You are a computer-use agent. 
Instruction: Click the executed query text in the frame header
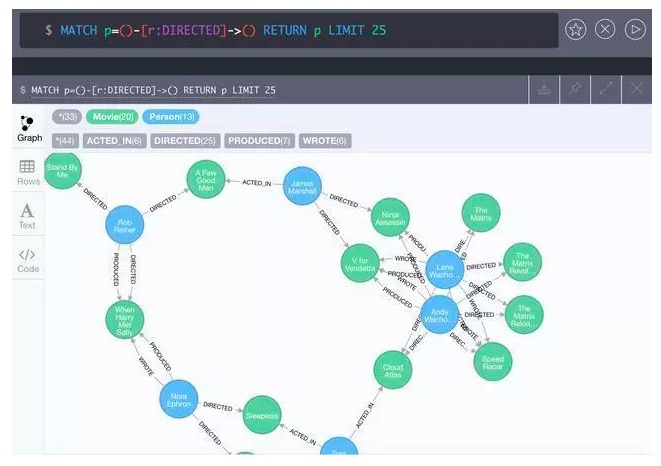[x=153, y=90]
